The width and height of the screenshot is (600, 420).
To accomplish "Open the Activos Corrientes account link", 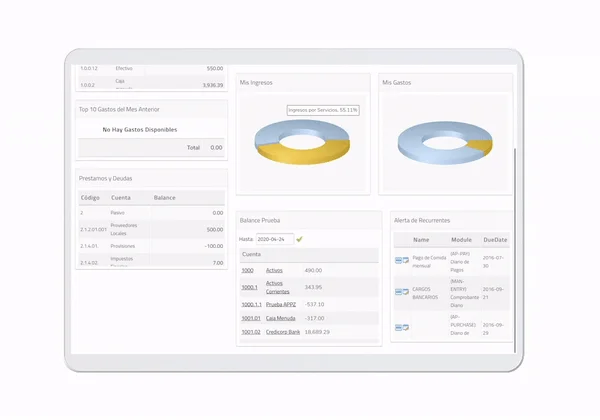I will click(277, 287).
